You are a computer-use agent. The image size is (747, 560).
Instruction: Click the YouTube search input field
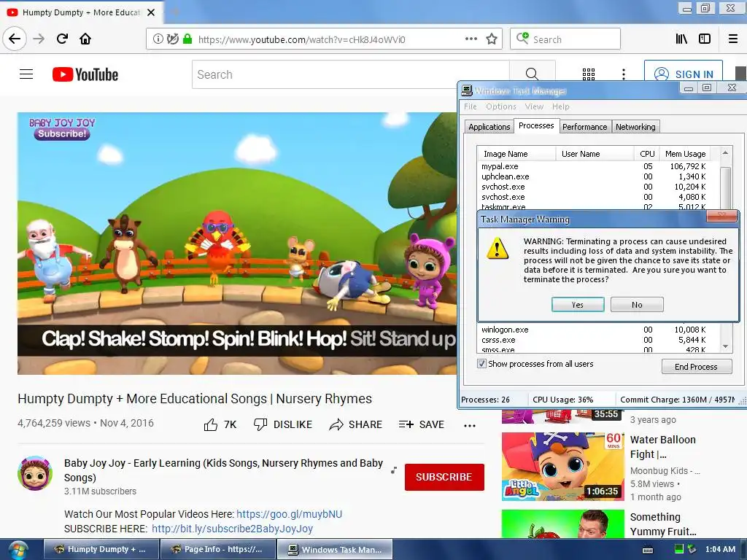click(x=351, y=74)
